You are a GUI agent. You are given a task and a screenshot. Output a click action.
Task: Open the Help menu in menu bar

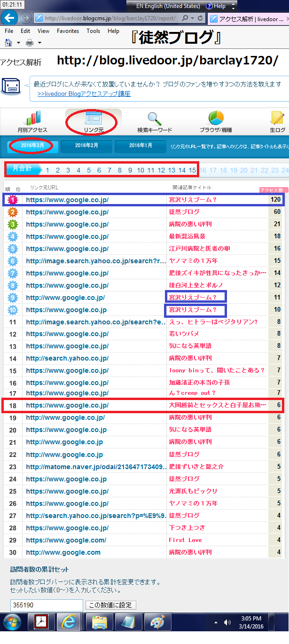coord(113,31)
